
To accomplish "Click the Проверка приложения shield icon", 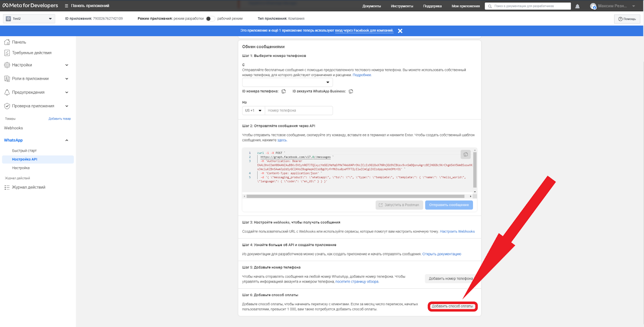I will 7,106.
